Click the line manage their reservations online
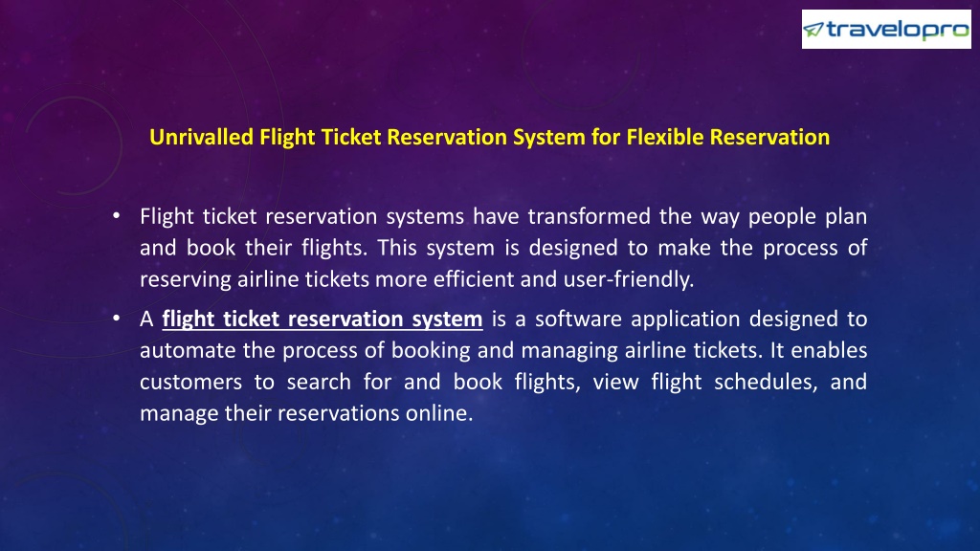 pos(306,413)
